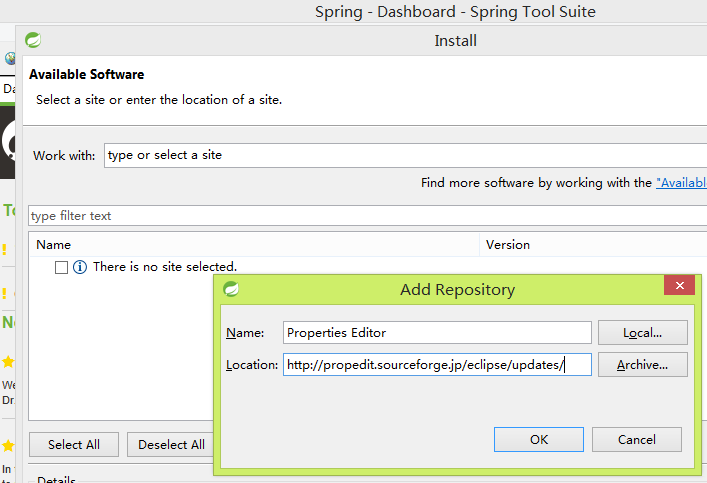Toggle the 'no site selected' checkbox
This screenshot has height=483, width=707.
coord(61,267)
